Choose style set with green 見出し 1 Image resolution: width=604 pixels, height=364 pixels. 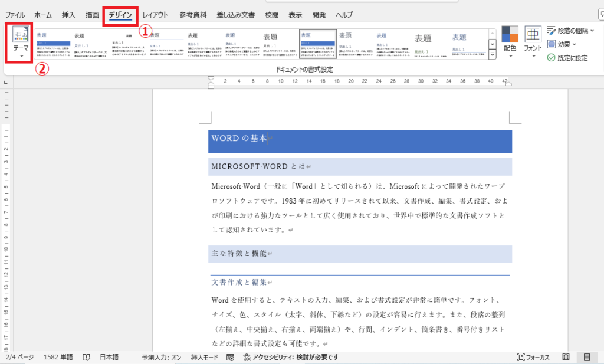431,44
